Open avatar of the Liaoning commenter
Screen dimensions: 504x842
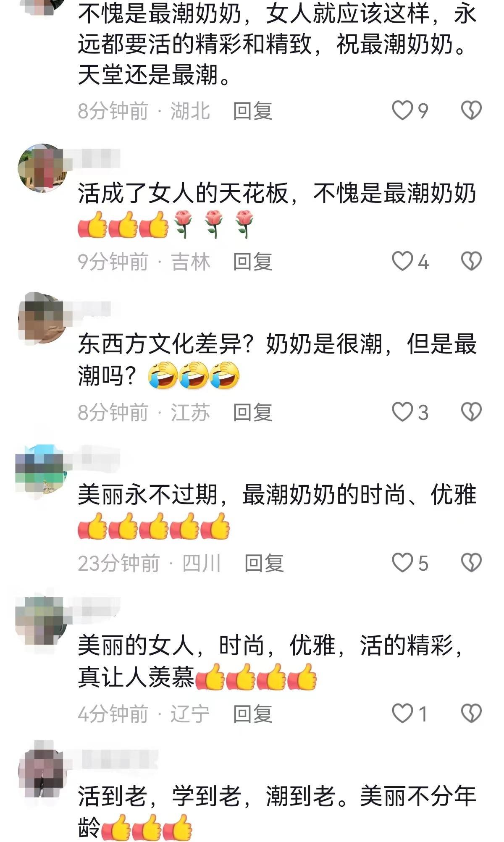tap(41, 620)
